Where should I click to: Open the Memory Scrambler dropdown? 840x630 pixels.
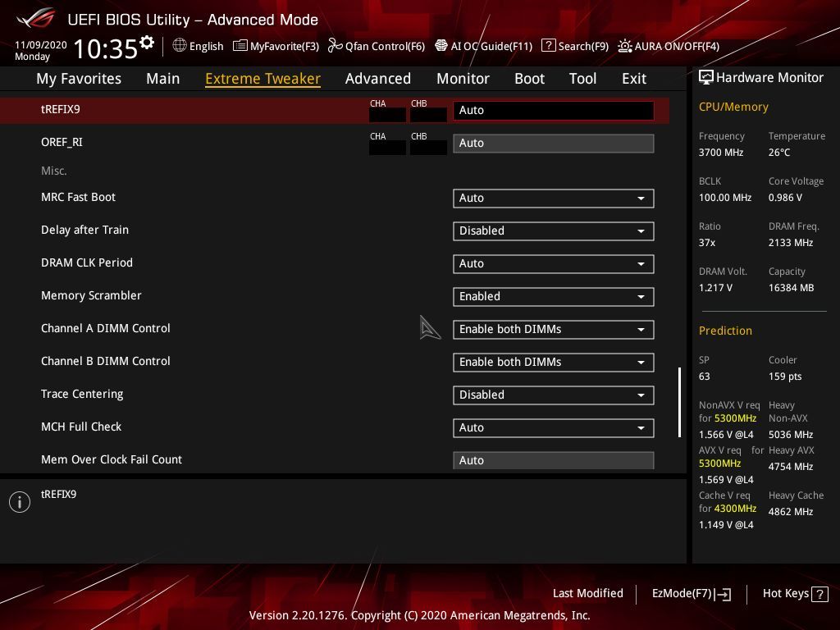(554, 297)
